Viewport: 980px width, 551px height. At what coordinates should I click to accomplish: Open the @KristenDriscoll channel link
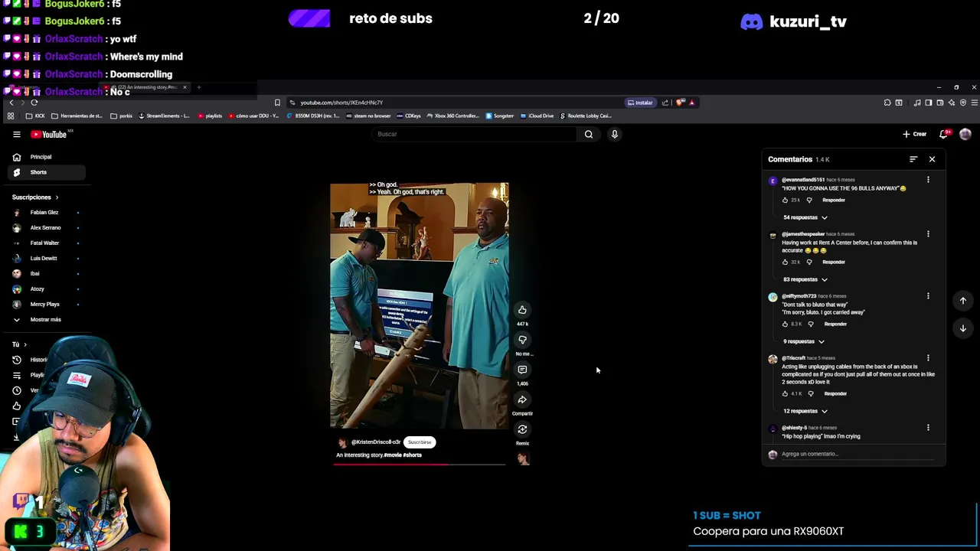[x=376, y=442]
